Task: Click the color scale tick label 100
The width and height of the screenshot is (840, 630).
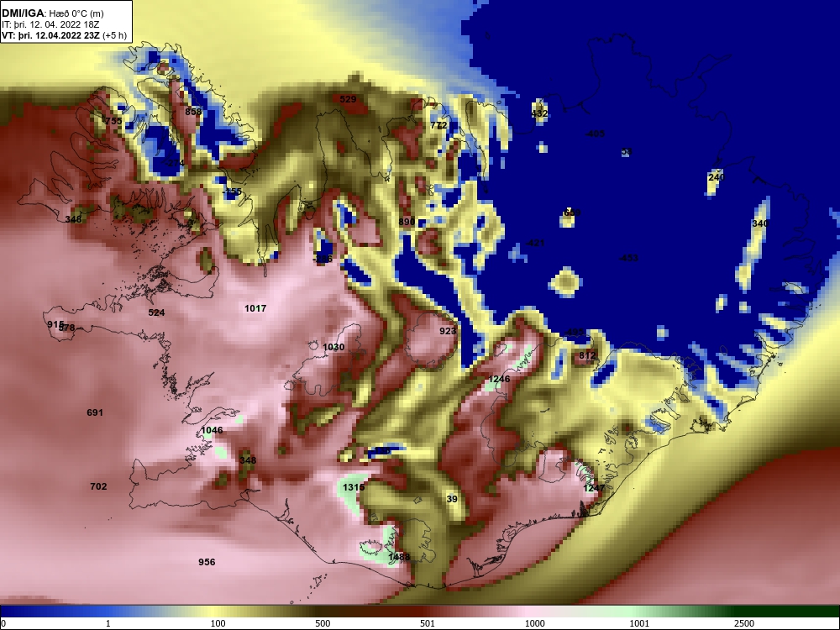Action: (x=218, y=623)
